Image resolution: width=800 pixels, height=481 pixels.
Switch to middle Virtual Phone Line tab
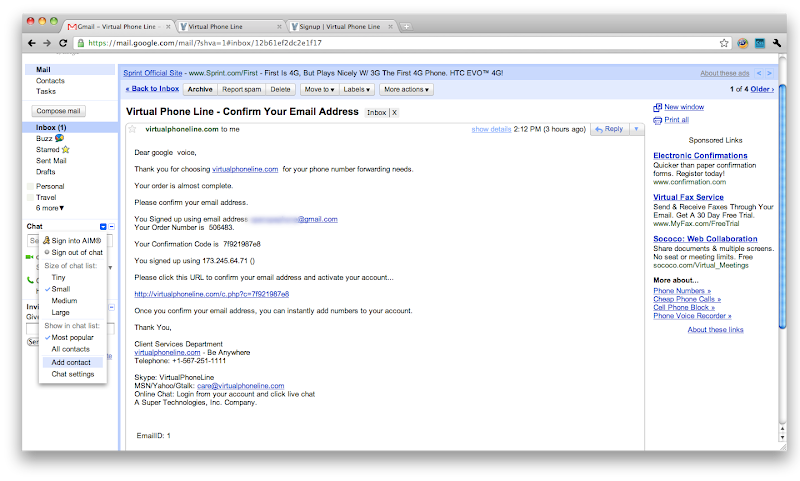[231, 27]
